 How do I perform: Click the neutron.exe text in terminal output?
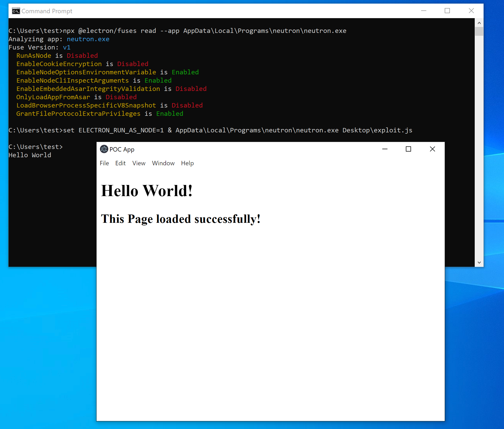(x=88, y=39)
